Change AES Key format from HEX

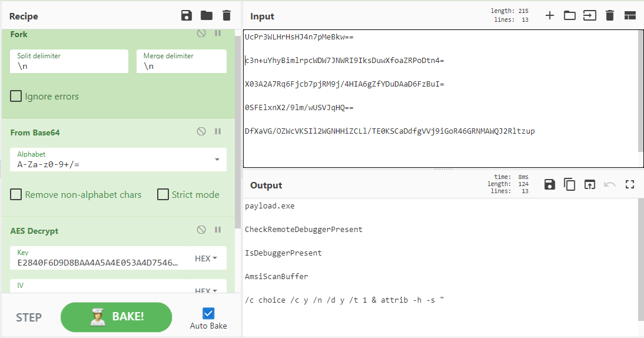tap(206, 259)
